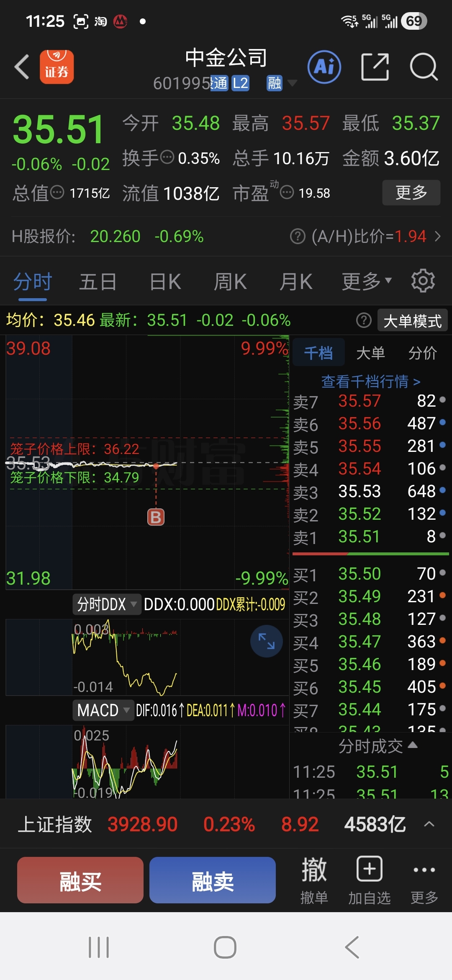Tap 买2 row price 35.49
The height and width of the screenshot is (980, 452).
coord(360,596)
